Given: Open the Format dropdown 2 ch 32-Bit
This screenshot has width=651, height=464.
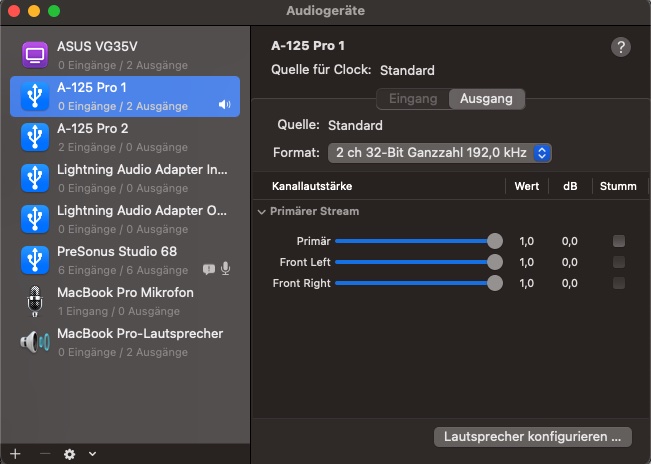Looking at the screenshot, I should click(439, 153).
